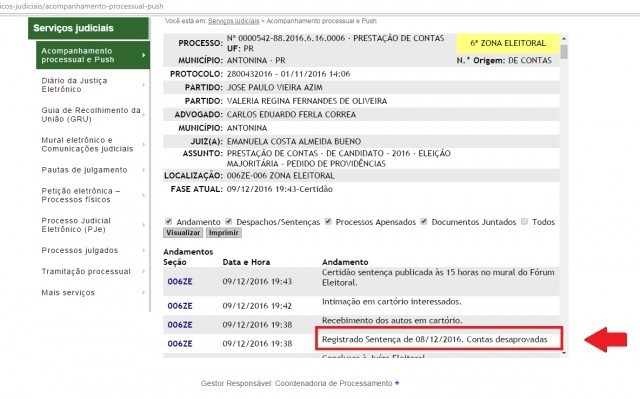Open Diário da Justiça Eletrônico menu item
Screen dimensions: 640x399
(74, 85)
